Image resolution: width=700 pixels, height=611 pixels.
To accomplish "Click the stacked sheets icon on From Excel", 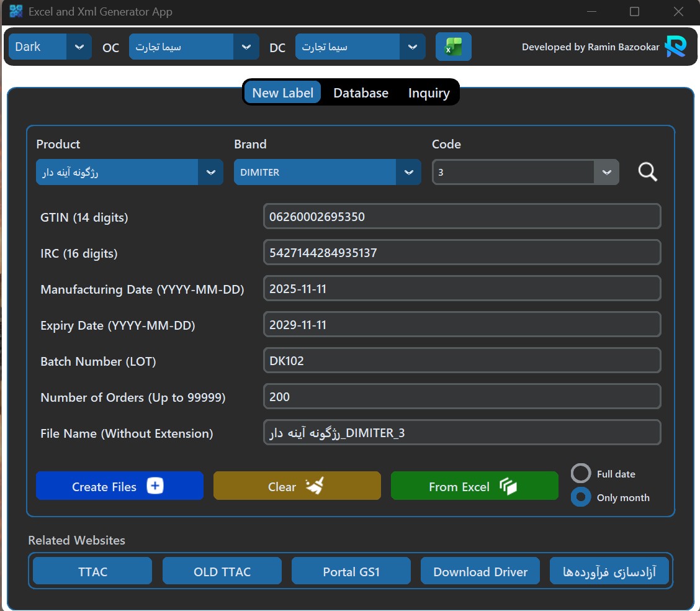I will [508, 486].
